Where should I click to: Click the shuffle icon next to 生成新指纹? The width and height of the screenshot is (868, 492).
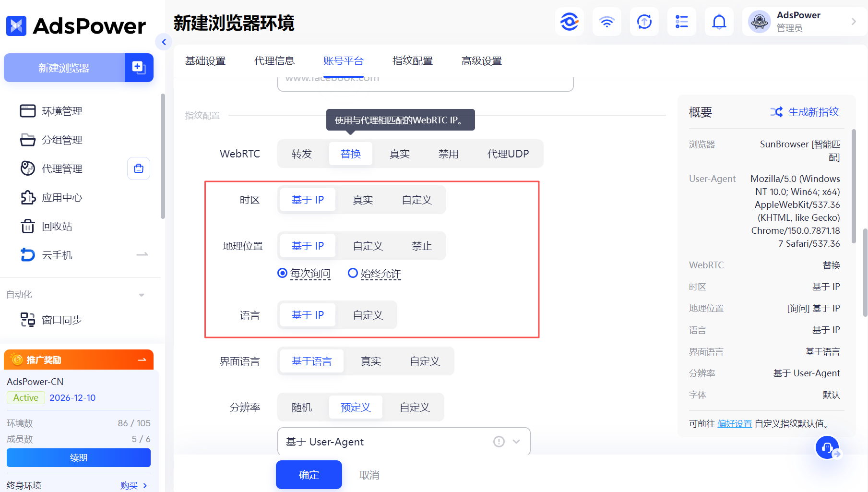(x=776, y=112)
